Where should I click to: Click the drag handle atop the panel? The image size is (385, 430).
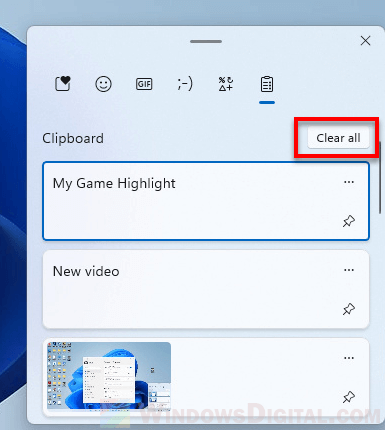(x=206, y=41)
